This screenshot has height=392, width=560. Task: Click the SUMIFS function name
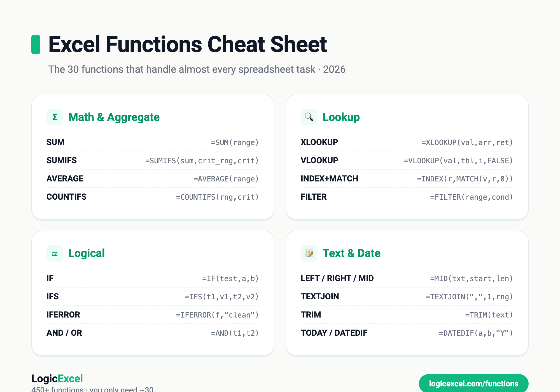coord(62,160)
